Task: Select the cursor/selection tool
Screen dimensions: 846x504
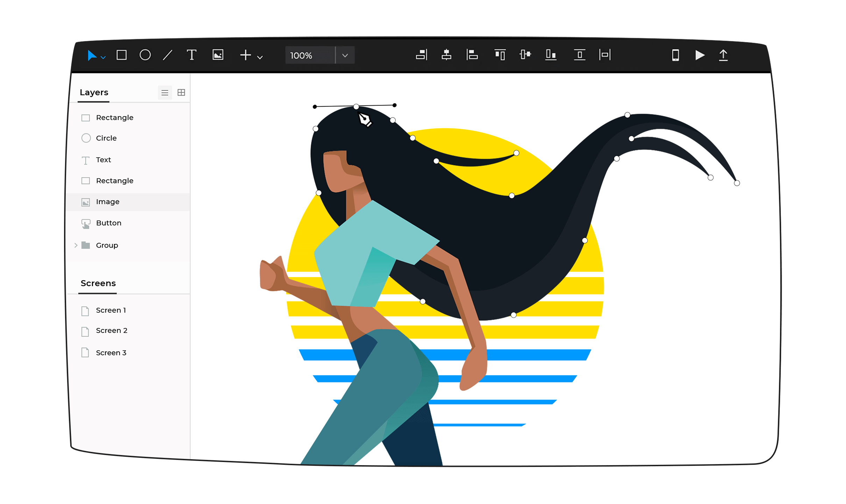Action: 92,55
